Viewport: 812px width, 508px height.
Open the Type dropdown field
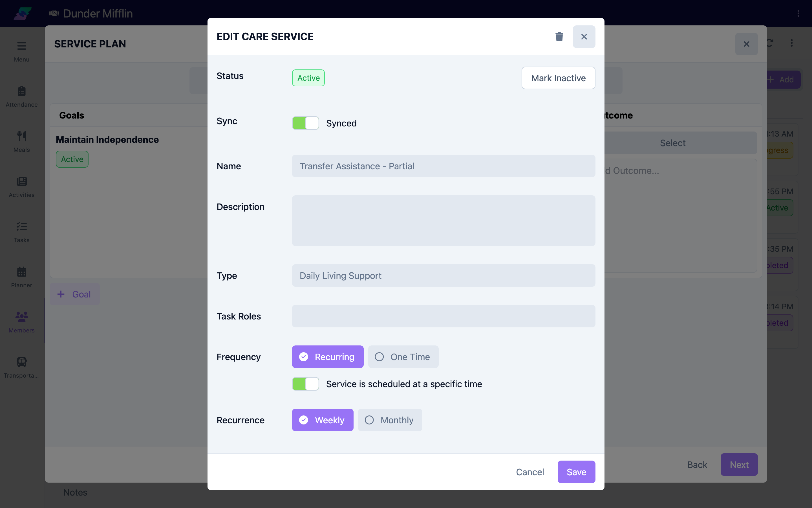[443, 275]
